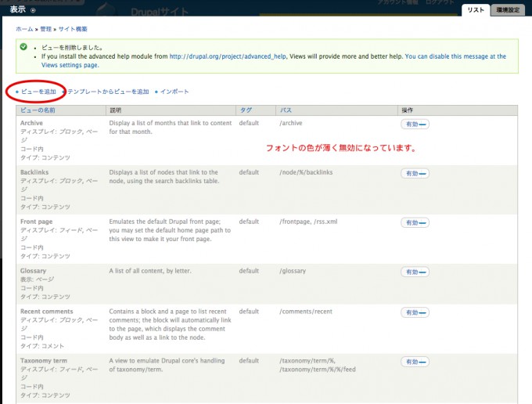
Task: Open the インポート link
Action: pos(174,92)
